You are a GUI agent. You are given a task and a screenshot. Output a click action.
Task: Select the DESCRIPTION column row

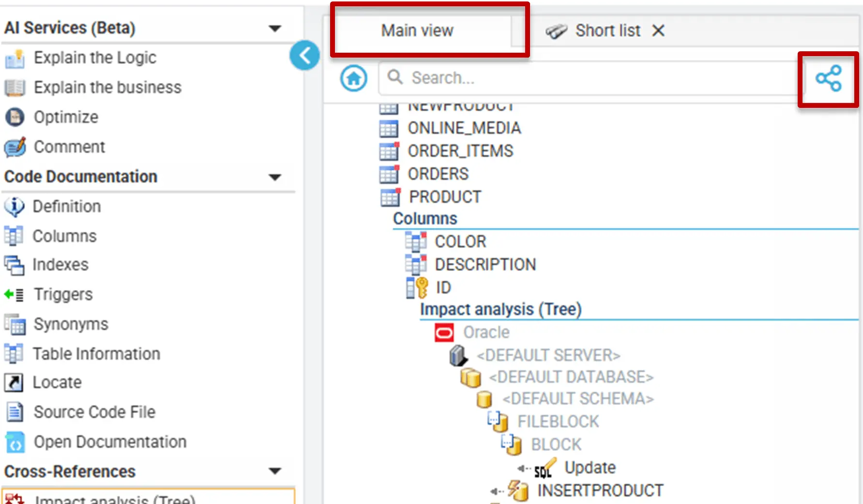click(x=485, y=265)
